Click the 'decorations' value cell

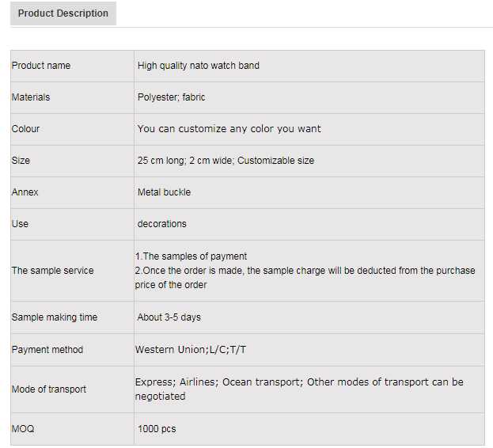(162, 224)
